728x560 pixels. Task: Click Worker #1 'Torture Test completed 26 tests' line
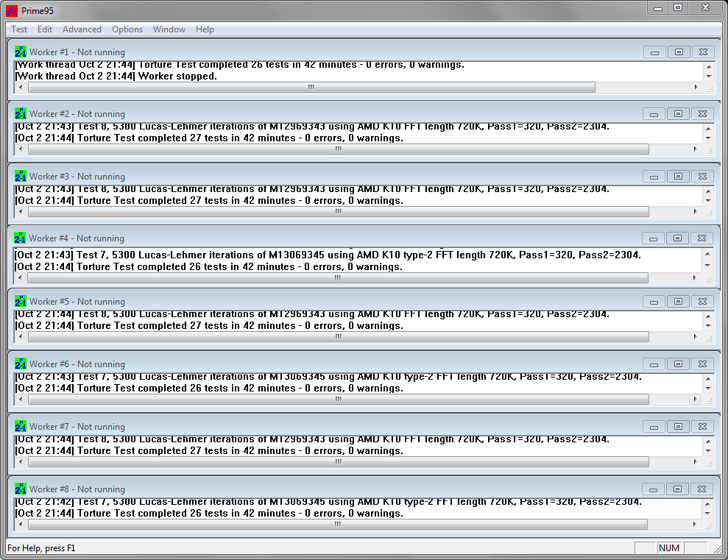pyautogui.click(x=239, y=65)
